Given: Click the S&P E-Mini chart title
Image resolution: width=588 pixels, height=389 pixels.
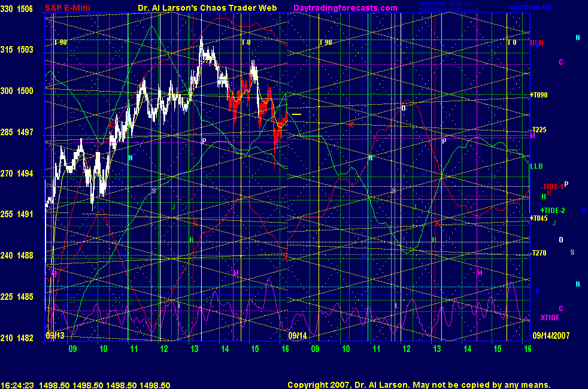Looking at the screenshot, I should [x=68, y=8].
